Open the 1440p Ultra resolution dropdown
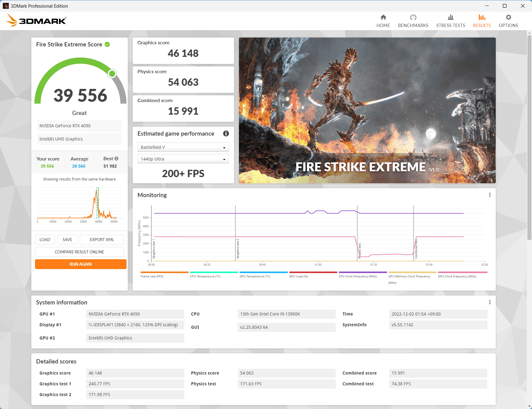The height and width of the screenshot is (409, 532). (183, 159)
